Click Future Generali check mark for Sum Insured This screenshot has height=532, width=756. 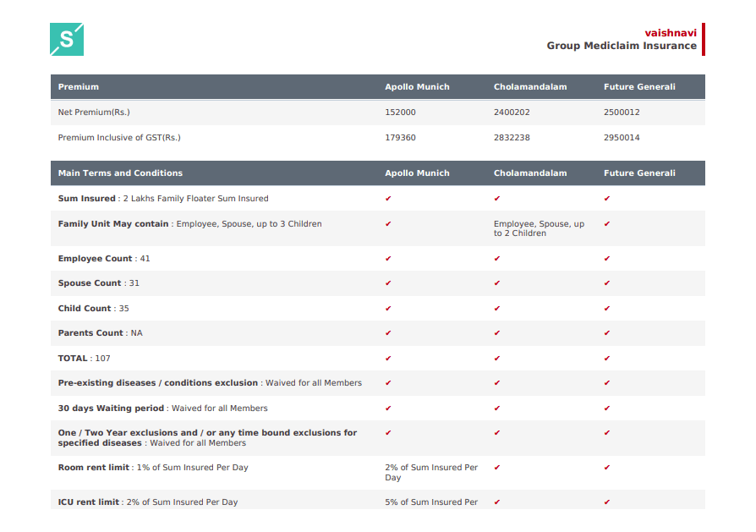point(607,198)
